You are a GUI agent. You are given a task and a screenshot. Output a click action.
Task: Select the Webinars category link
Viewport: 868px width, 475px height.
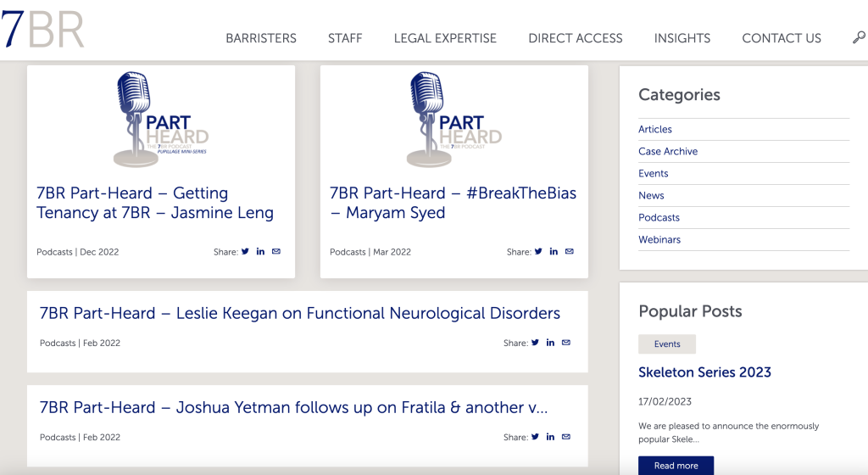pos(659,239)
